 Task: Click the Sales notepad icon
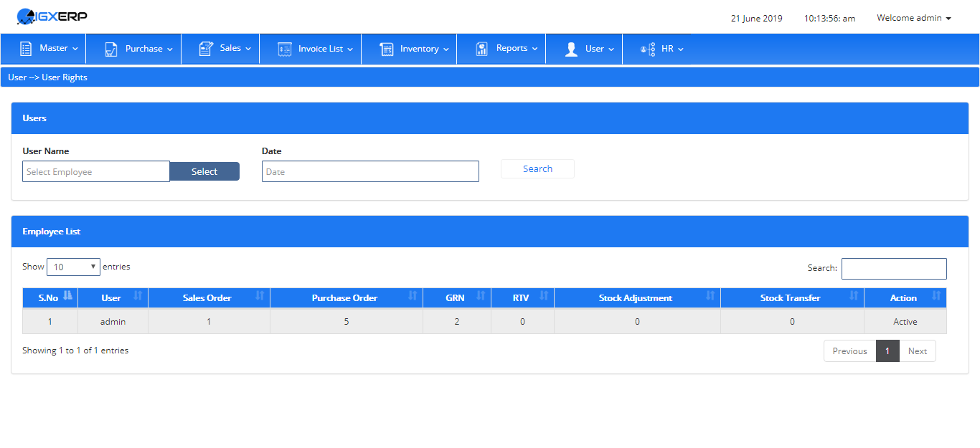[x=206, y=49]
